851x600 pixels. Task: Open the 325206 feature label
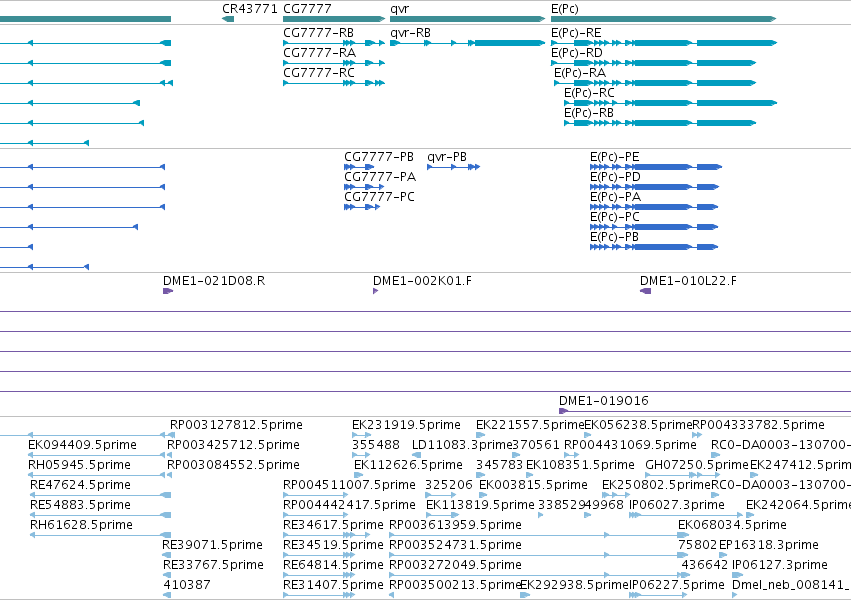pyautogui.click(x=449, y=485)
